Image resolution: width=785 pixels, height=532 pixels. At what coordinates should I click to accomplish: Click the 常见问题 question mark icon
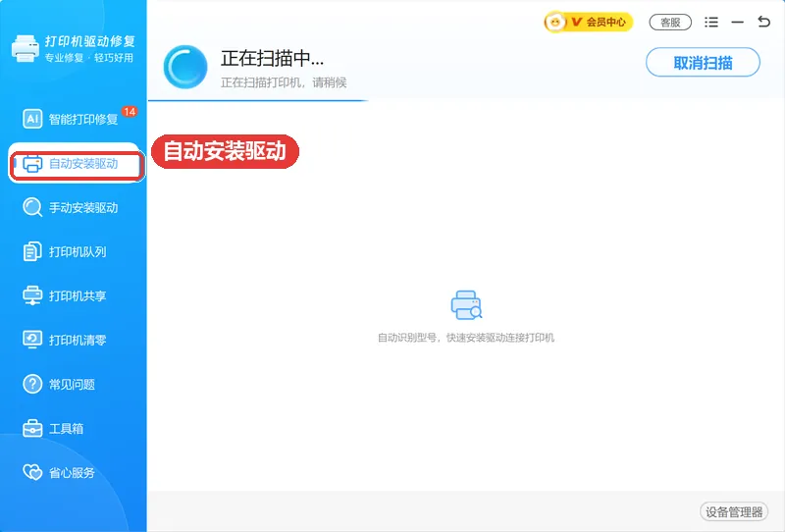point(32,384)
